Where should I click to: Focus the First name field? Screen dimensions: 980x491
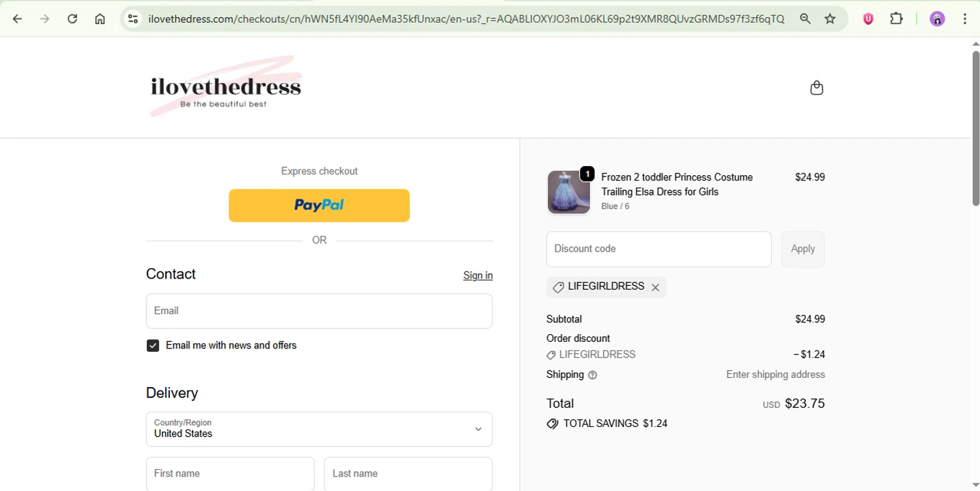(x=230, y=474)
